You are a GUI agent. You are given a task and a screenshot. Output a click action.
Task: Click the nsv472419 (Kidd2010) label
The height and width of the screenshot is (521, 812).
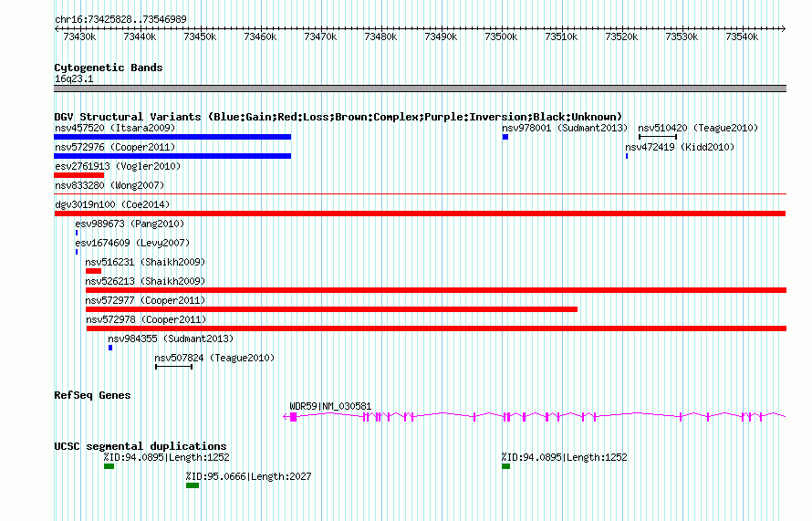pyautogui.click(x=680, y=147)
